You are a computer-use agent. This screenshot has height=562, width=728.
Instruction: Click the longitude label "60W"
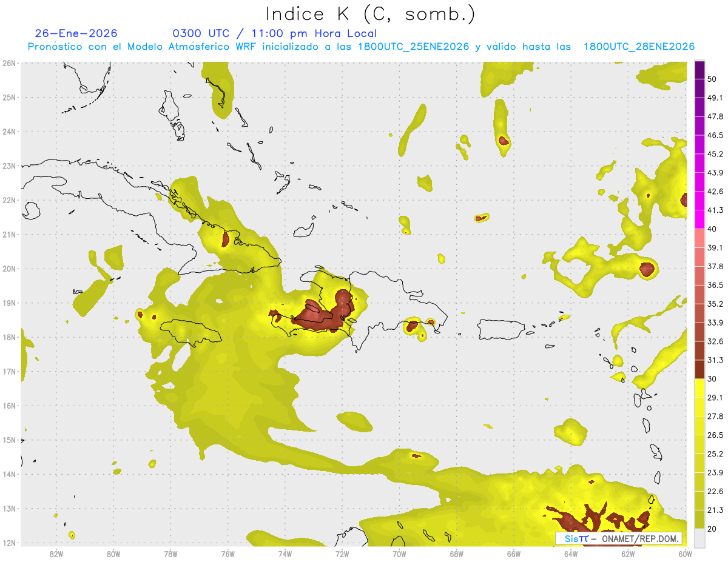[x=685, y=554]
